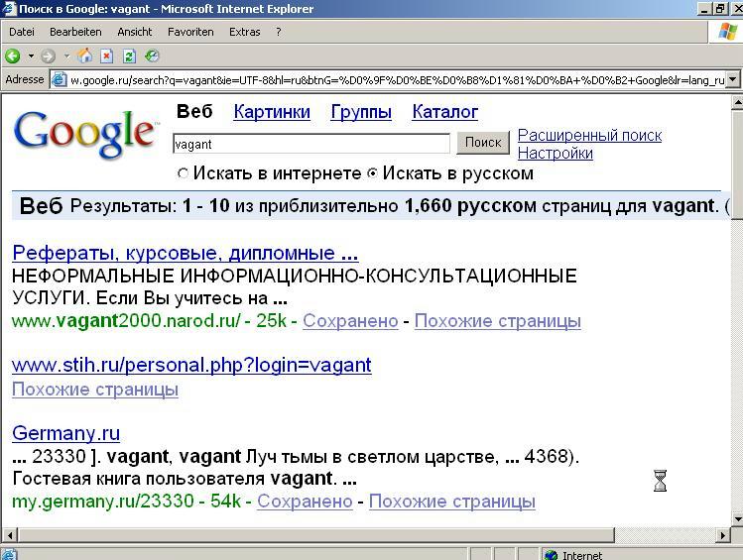743x560 pixels.
Task: Click the horizontal scrollbar thumb
Action: (x=316, y=535)
